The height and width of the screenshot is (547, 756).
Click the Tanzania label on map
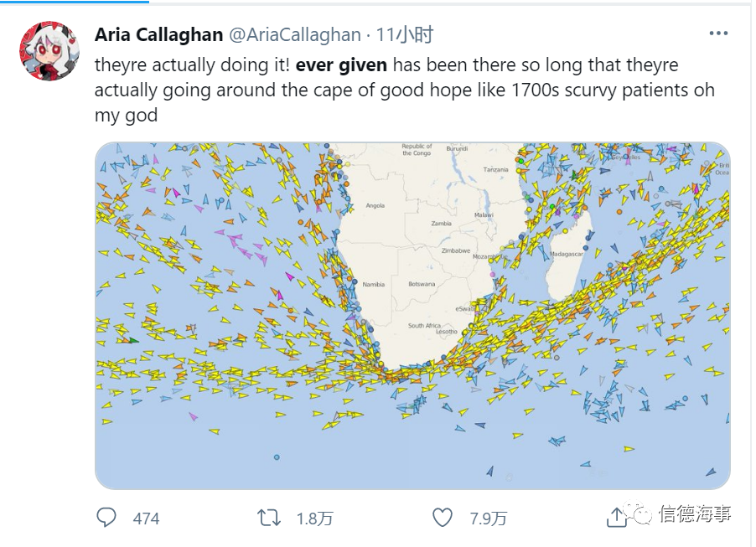495,170
